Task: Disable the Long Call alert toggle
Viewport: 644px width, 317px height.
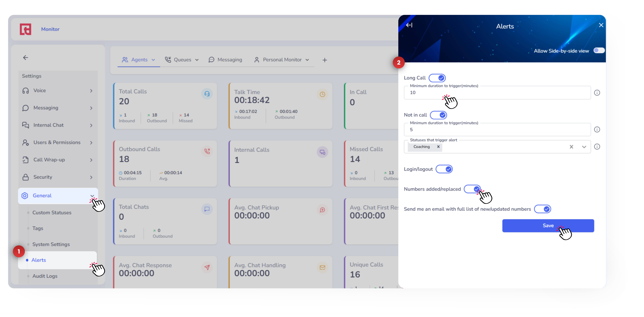Action: (437, 78)
